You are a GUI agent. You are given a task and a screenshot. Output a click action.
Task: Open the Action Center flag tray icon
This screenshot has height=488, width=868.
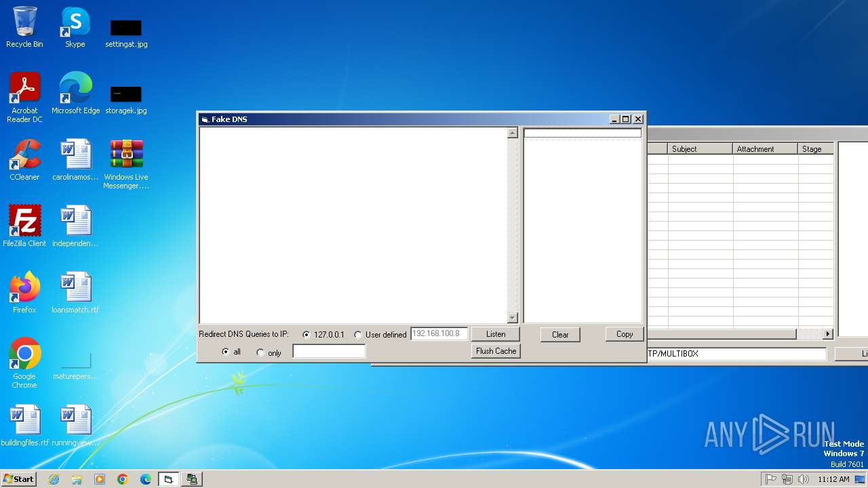pyautogui.click(x=770, y=479)
